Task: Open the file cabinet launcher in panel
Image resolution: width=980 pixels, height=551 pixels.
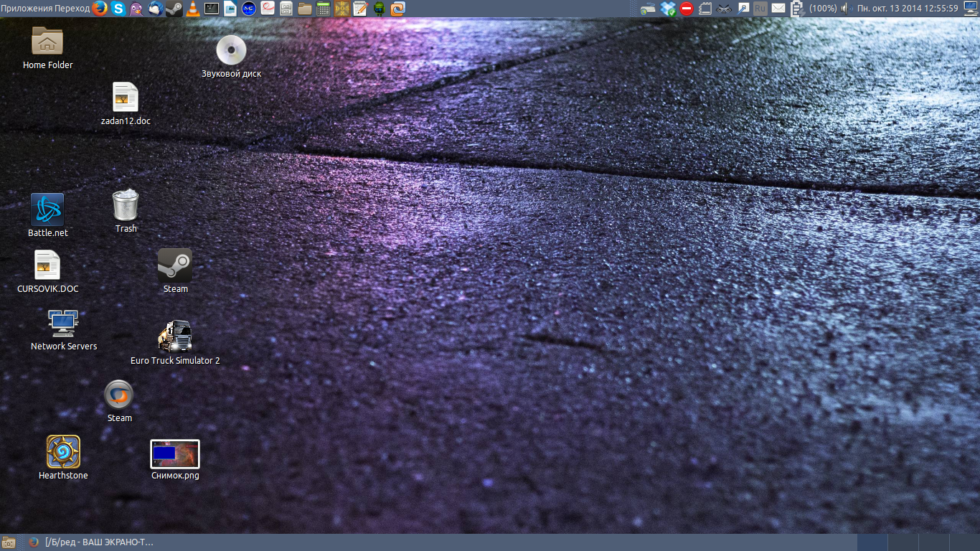Action: tap(286, 9)
